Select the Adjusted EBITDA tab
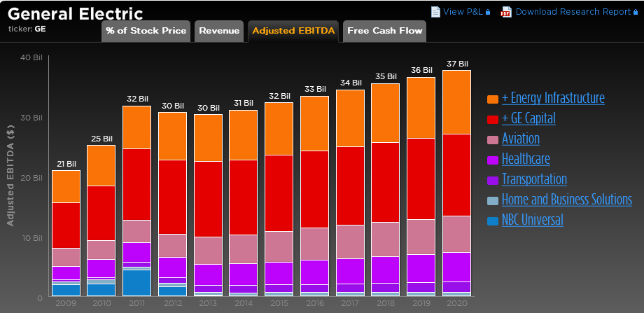 click(x=293, y=31)
